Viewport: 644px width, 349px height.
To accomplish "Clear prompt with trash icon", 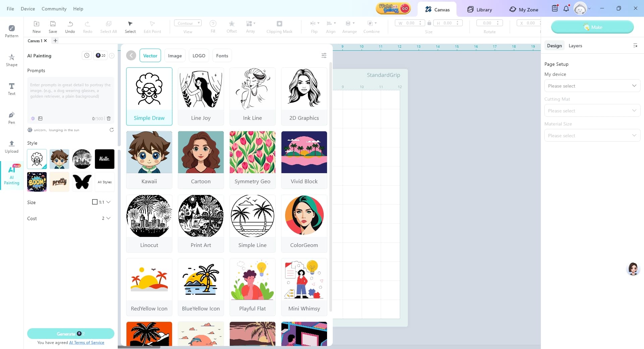I will tap(109, 118).
